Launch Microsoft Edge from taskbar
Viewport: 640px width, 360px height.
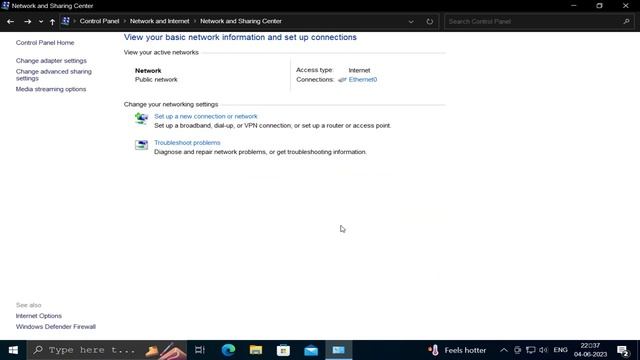pyautogui.click(x=228, y=350)
